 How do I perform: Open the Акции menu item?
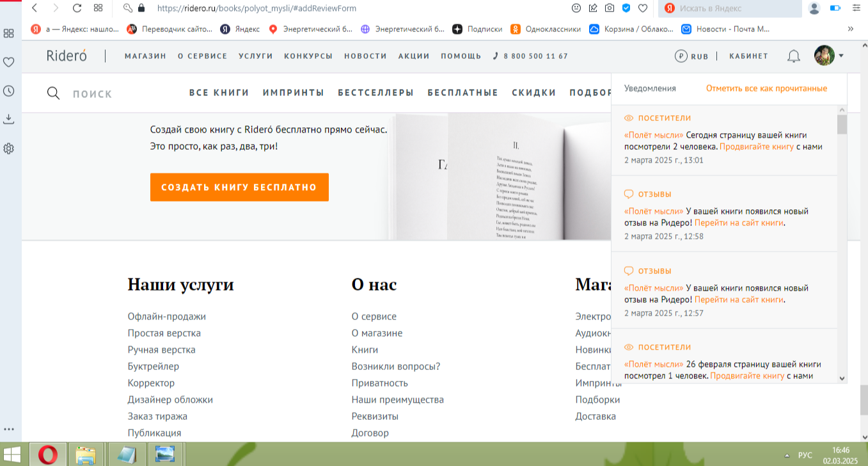414,56
